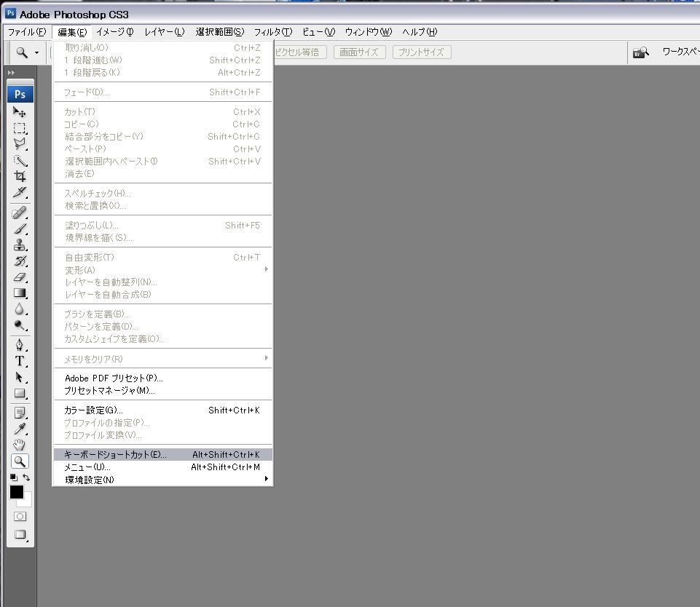Expand the メモリをクリア(R) submenu
Screen dimensions: 700x607
point(162,359)
